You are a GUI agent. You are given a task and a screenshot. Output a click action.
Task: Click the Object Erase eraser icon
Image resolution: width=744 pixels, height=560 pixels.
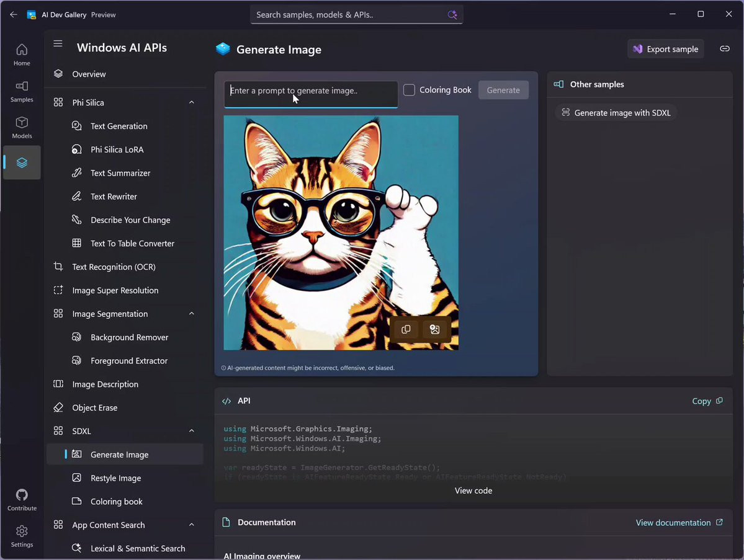[x=58, y=407]
